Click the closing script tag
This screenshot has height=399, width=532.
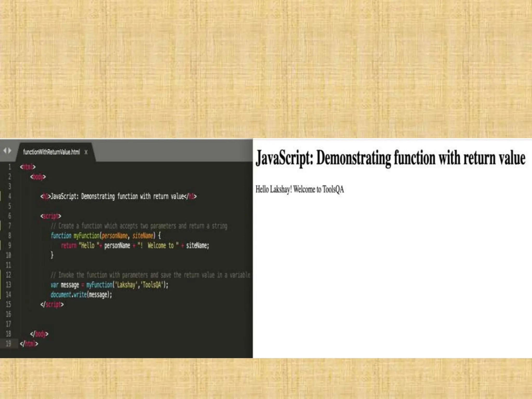pos(52,304)
